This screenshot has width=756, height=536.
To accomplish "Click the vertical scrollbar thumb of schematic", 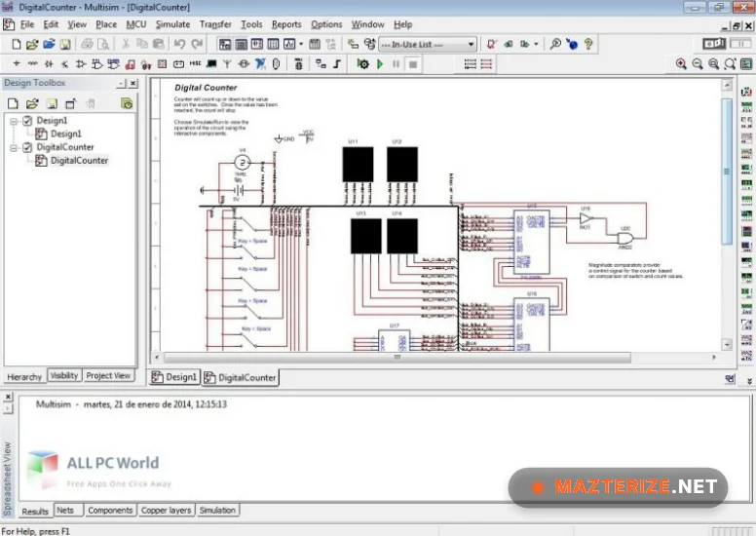I will 727,172.
